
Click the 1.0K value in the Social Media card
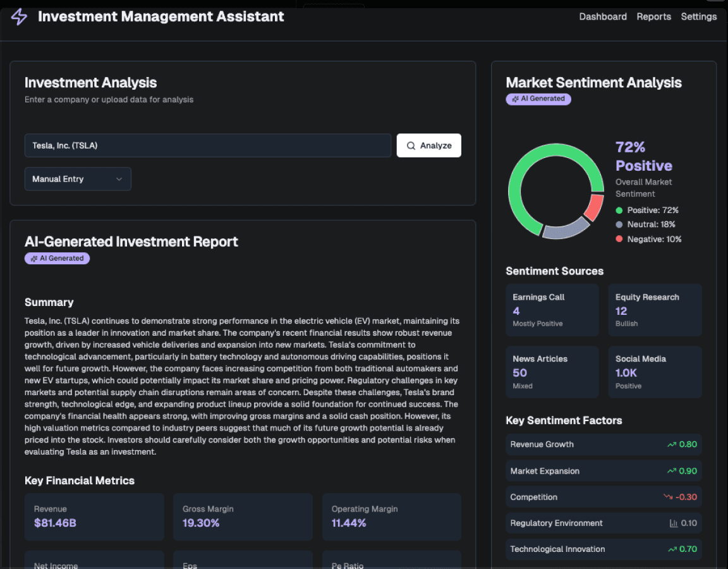[626, 373]
